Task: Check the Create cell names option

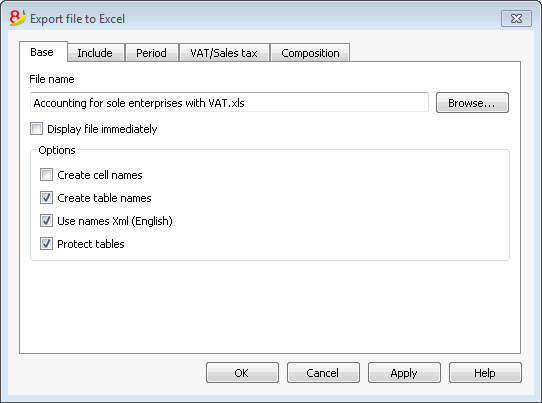Action: [46, 175]
